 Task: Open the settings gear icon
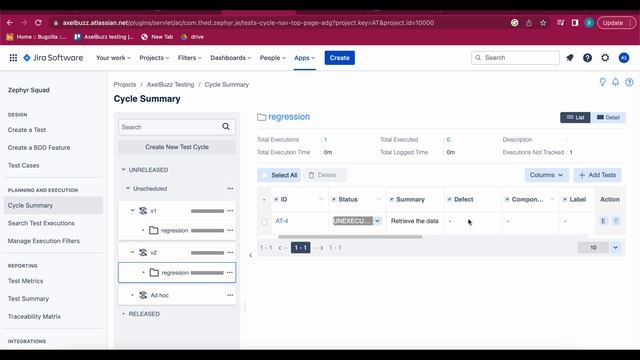tap(605, 58)
